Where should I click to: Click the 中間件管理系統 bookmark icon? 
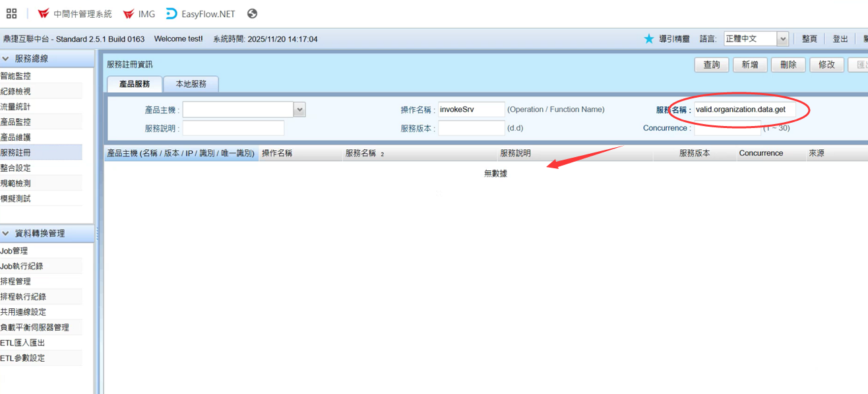click(x=44, y=14)
